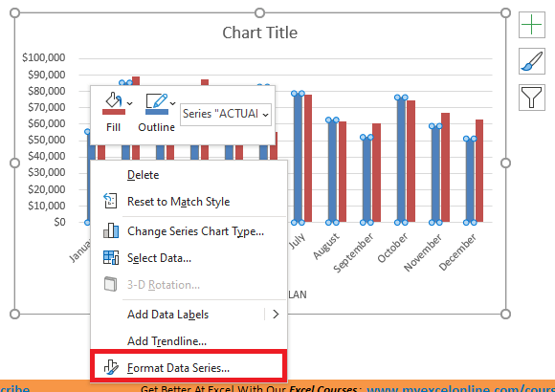Click the Chart Title text
The height and width of the screenshot is (392, 555).
pos(260,33)
